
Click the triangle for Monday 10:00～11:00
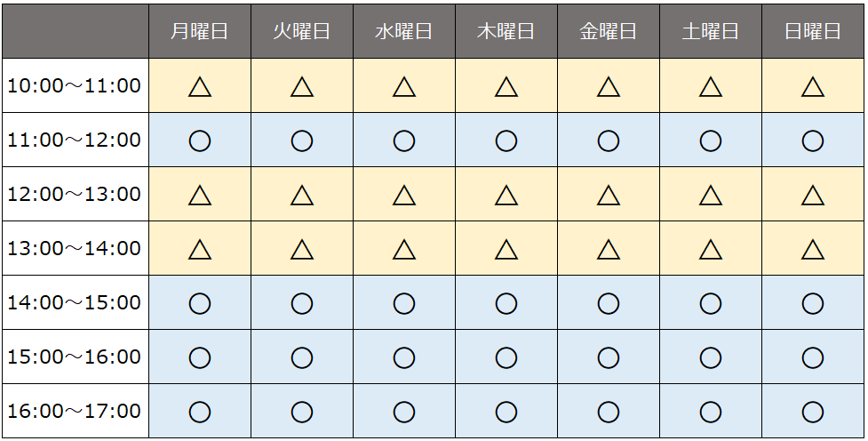tap(200, 86)
